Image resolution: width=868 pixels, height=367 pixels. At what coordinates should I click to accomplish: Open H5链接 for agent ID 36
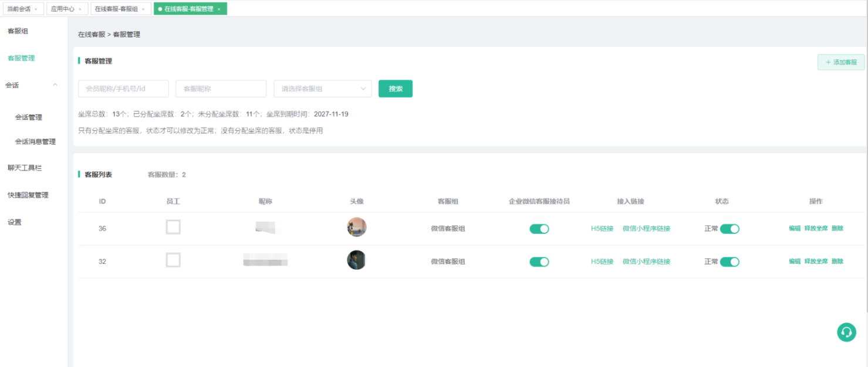point(602,229)
